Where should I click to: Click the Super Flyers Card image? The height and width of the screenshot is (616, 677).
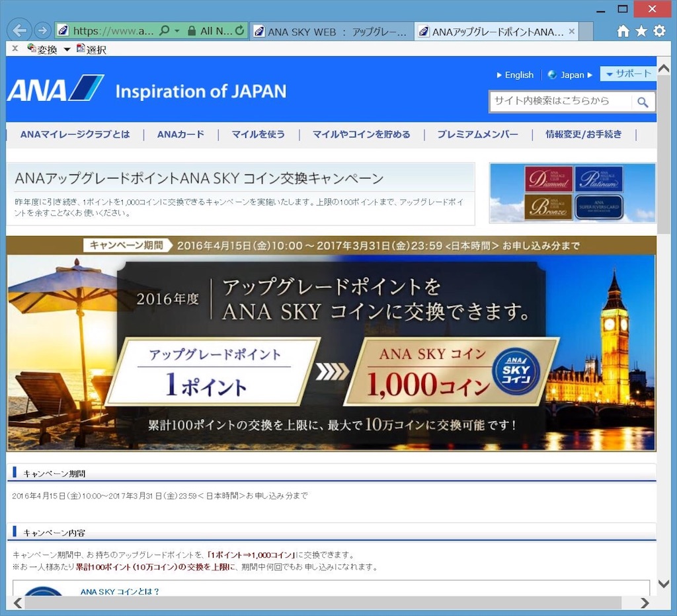(599, 207)
